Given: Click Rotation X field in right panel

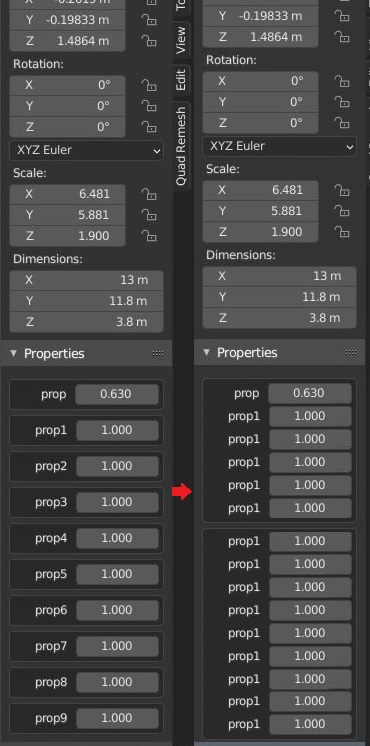Looking at the screenshot, I should (x=261, y=81).
